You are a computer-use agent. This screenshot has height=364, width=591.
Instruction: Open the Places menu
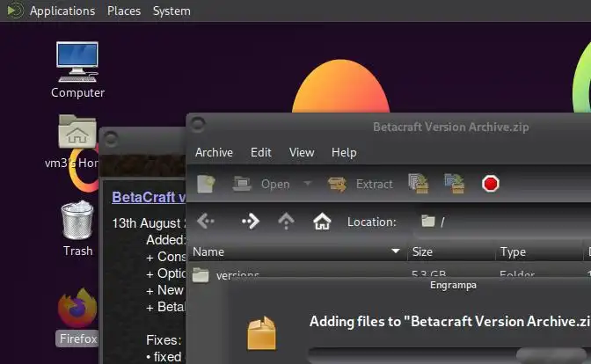tap(124, 11)
